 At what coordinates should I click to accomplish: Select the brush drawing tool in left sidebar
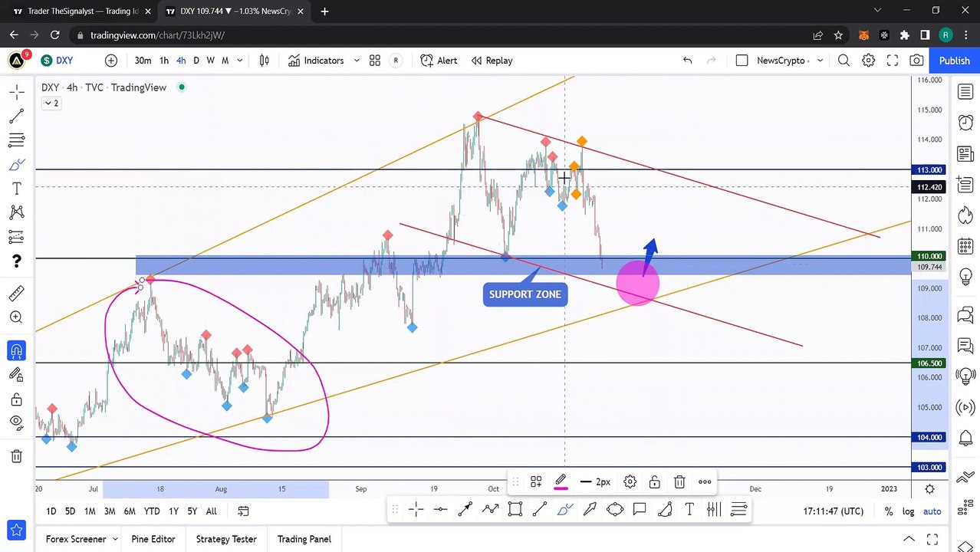click(16, 165)
